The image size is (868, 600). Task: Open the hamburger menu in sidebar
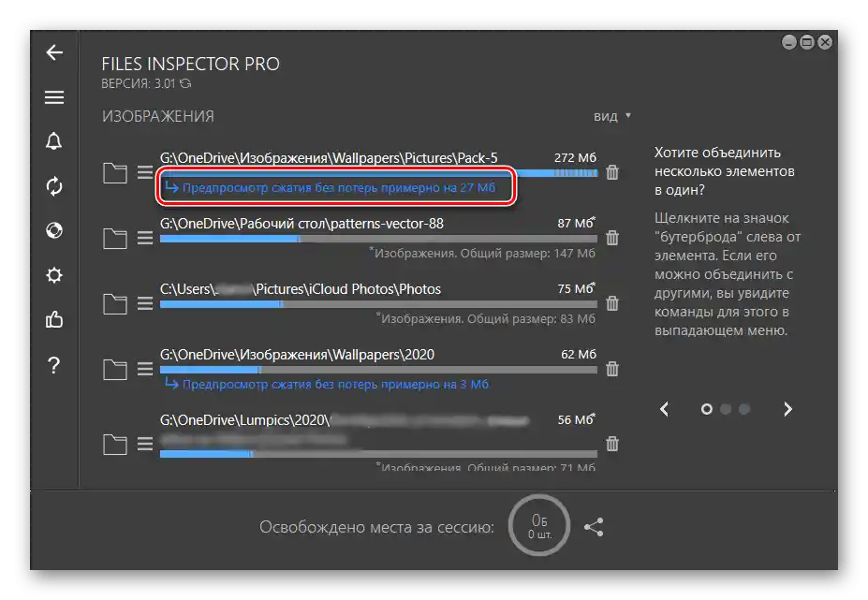(54, 97)
